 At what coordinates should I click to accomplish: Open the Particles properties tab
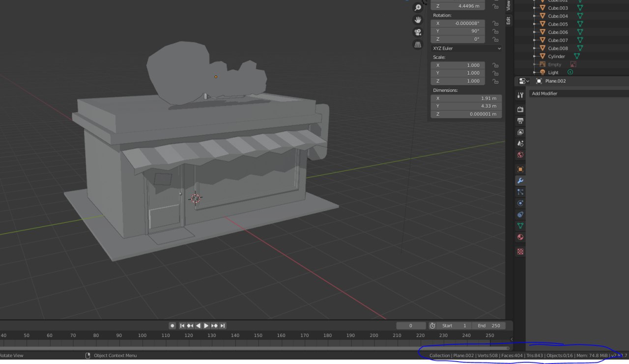(x=520, y=192)
